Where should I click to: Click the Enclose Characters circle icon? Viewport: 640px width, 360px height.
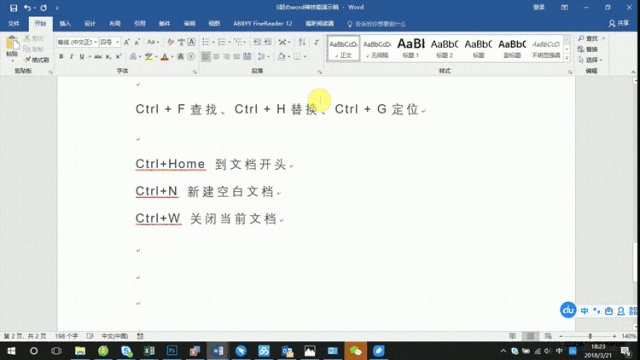click(x=191, y=57)
